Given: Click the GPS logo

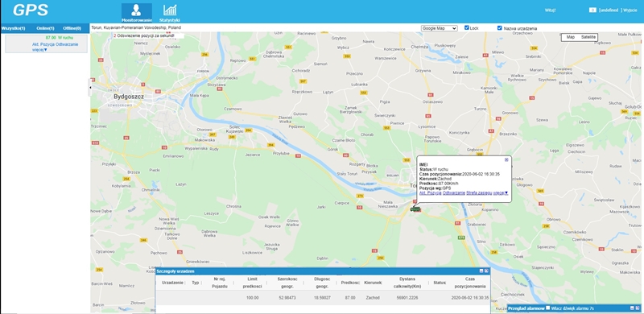Looking at the screenshot, I should (x=31, y=10).
